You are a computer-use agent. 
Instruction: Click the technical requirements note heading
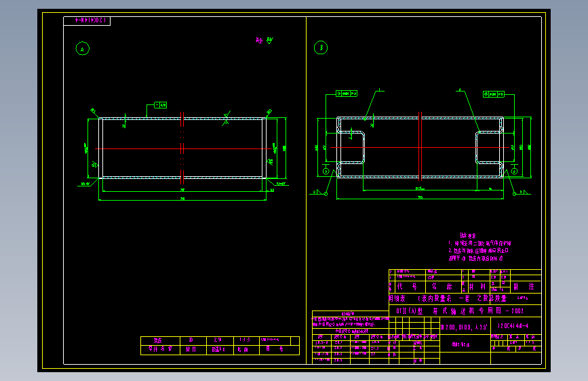[468, 235]
